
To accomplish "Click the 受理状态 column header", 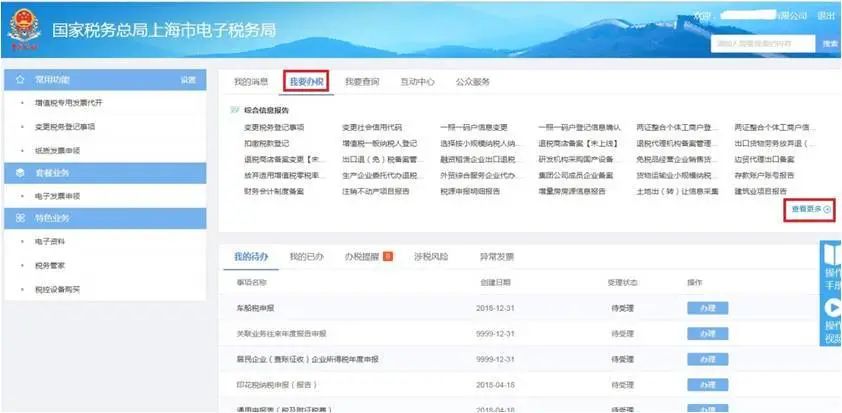I will 622,282.
